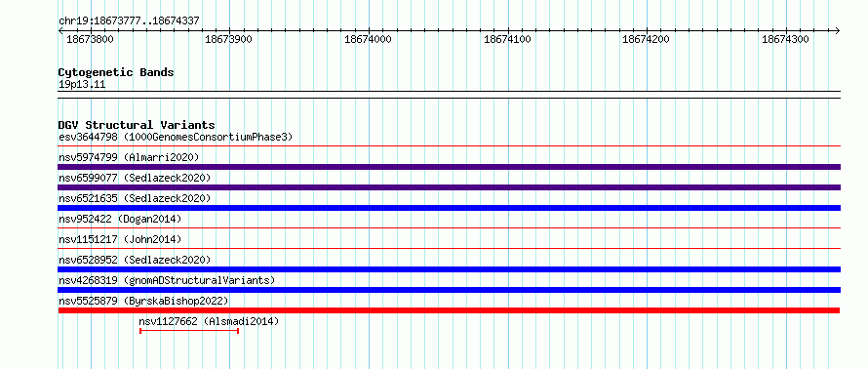Click ruler position 18673800
The image size is (868, 369).
tap(90, 39)
